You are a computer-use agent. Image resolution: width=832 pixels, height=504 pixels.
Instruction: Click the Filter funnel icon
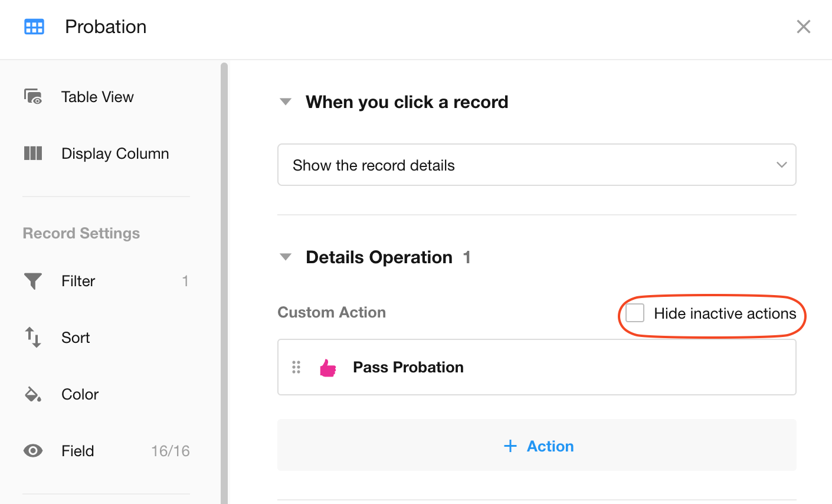33,281
